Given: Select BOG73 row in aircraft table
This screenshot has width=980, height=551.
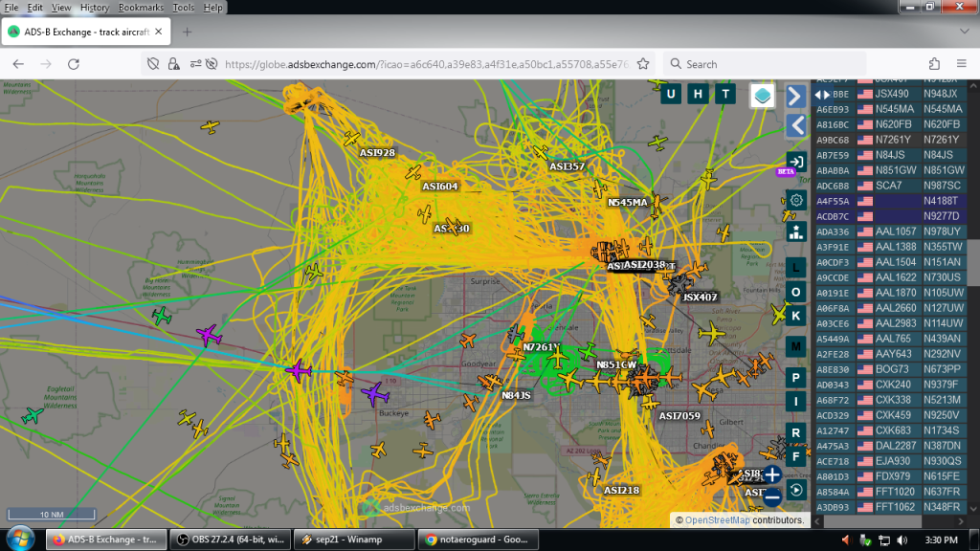Looking at the screenshot, I should pyautogui.click(x=891, y=369).
